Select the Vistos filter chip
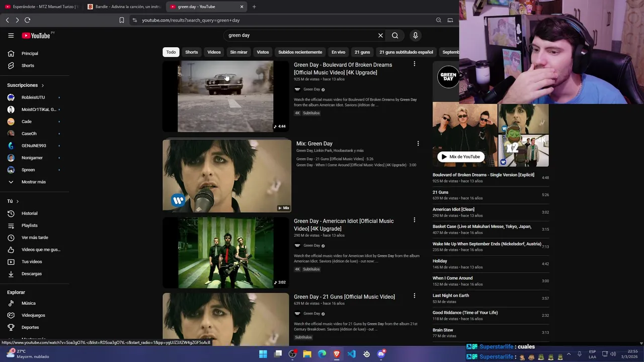644x362 pixels. (x=263, y=52)
